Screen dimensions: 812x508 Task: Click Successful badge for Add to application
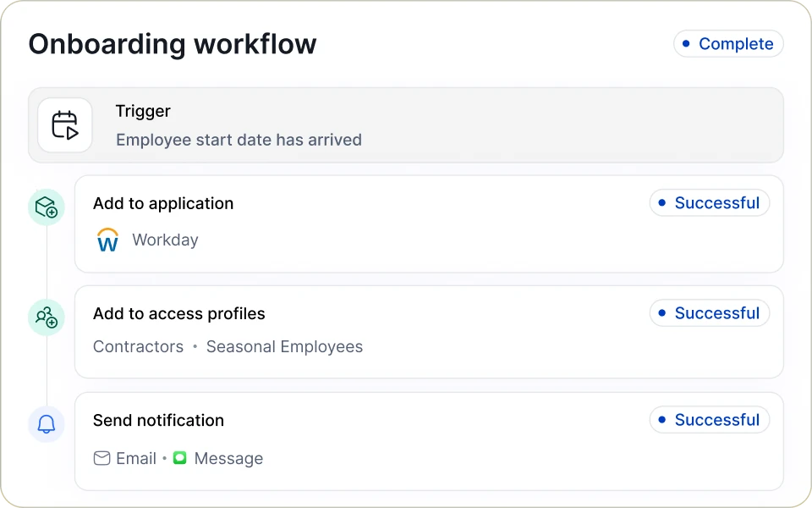coord(710,202)
